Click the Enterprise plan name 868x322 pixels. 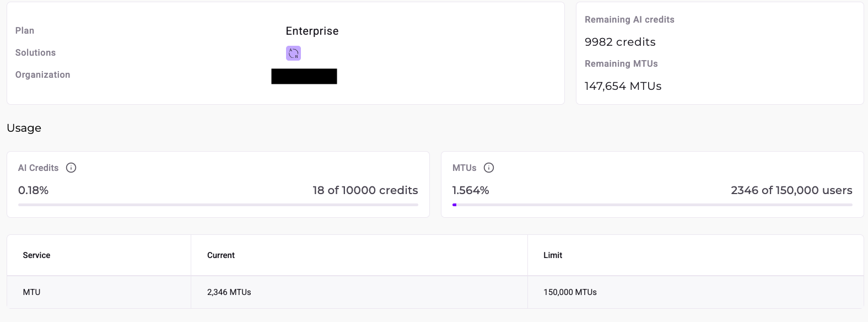(x=312, y=31)
